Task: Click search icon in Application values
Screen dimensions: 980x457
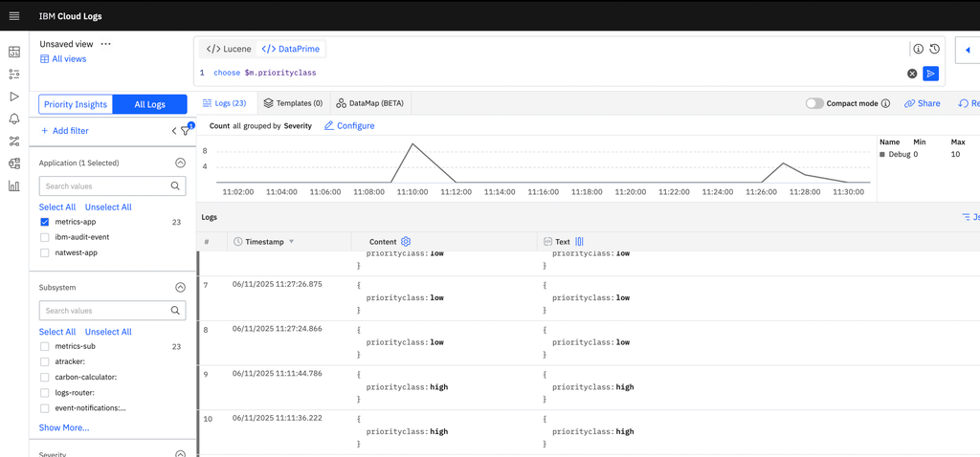Action: pos(176,186)
